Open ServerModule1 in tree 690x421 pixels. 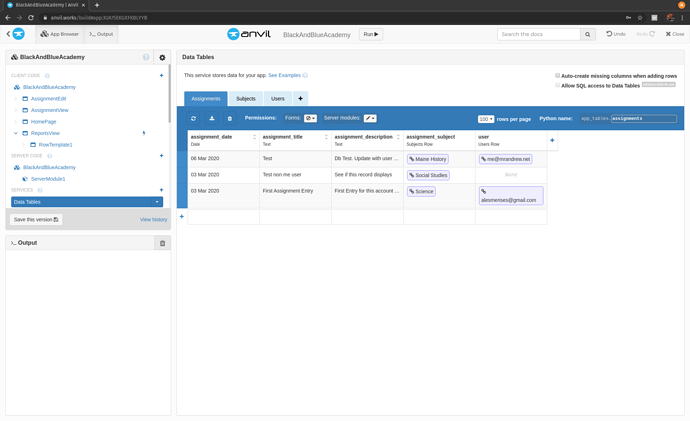(x=48, y=179)
